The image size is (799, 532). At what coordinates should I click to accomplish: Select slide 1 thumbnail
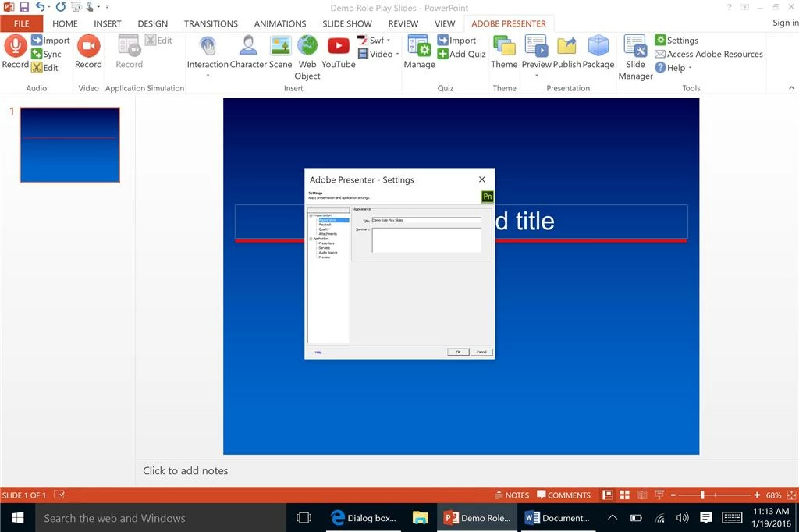coord(69,145)
